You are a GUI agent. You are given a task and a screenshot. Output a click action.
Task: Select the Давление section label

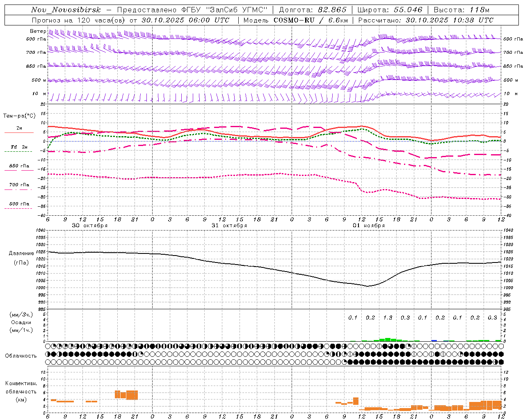(21, 253)
